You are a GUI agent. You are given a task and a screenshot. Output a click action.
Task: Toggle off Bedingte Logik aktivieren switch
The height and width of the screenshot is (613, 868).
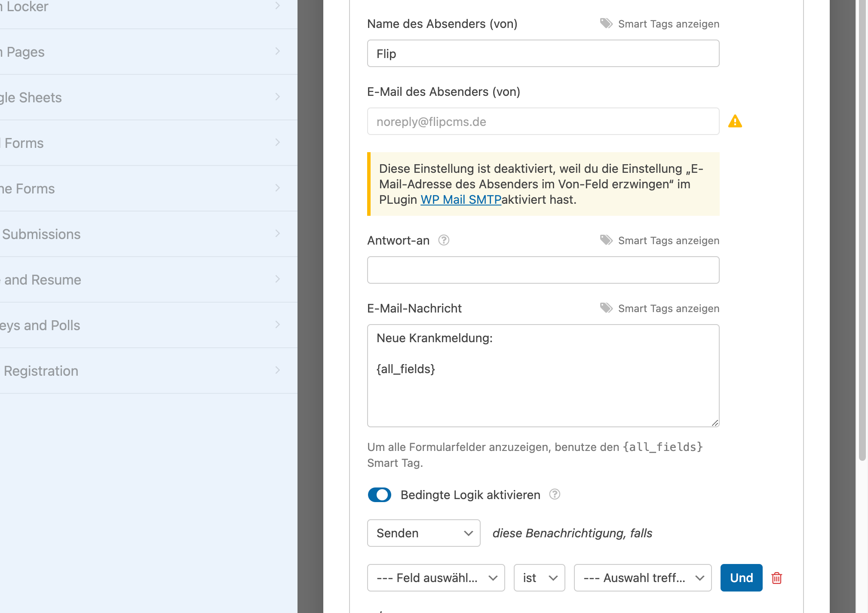(379, 495)
